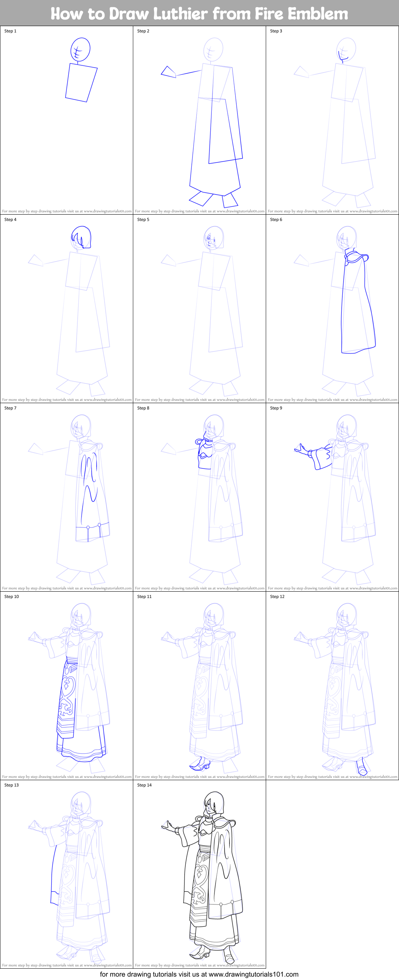399x980 pixels.
Task: Open the Step 3 drawing thumbnail
Action: (333, 120)
